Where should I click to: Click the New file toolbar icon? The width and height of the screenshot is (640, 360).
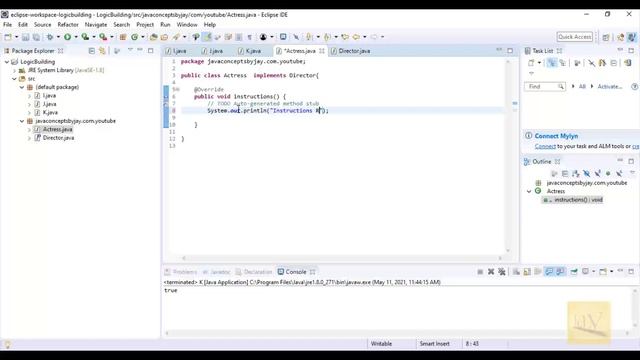pos(8,37)
